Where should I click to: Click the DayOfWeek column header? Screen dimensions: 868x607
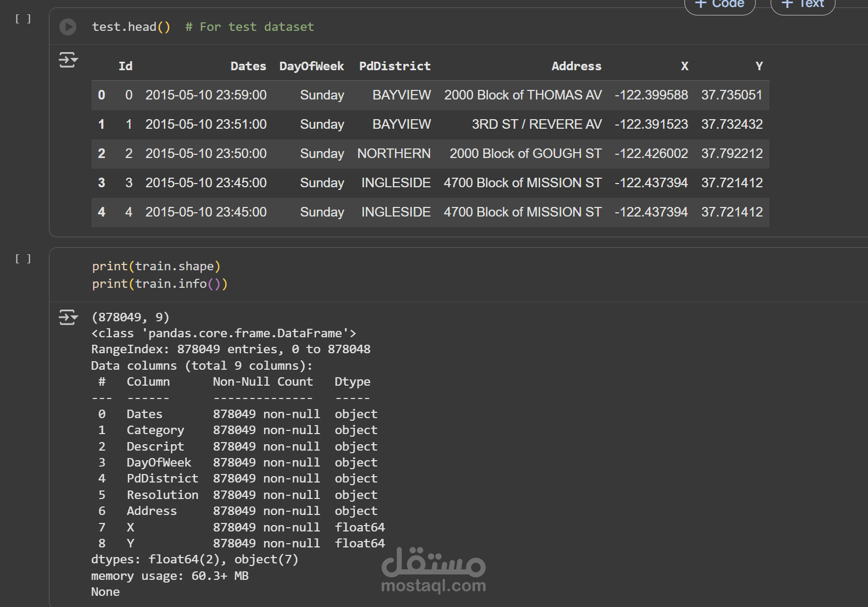click(311, 66)
